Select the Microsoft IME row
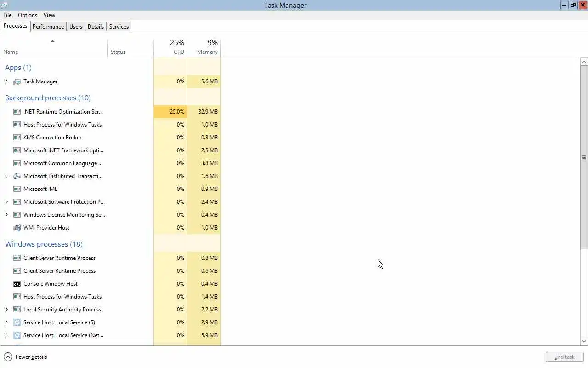588x368 pixels. (x=110, y=189)
